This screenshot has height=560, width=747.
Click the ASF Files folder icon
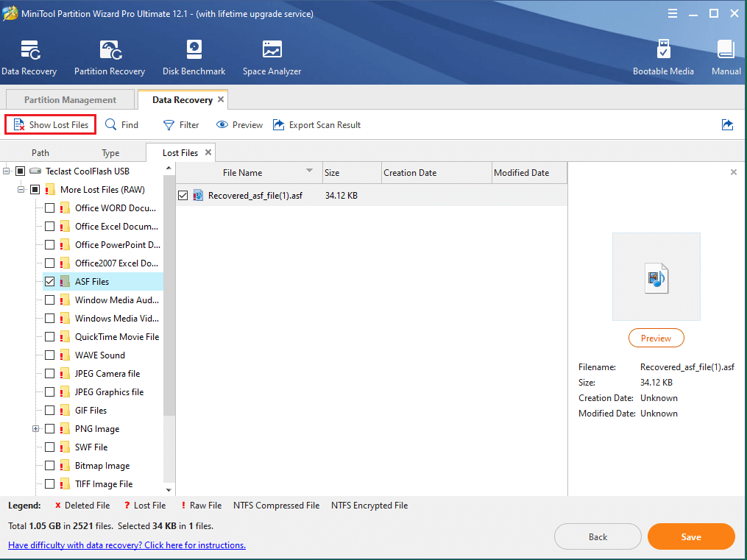[65, 281]
